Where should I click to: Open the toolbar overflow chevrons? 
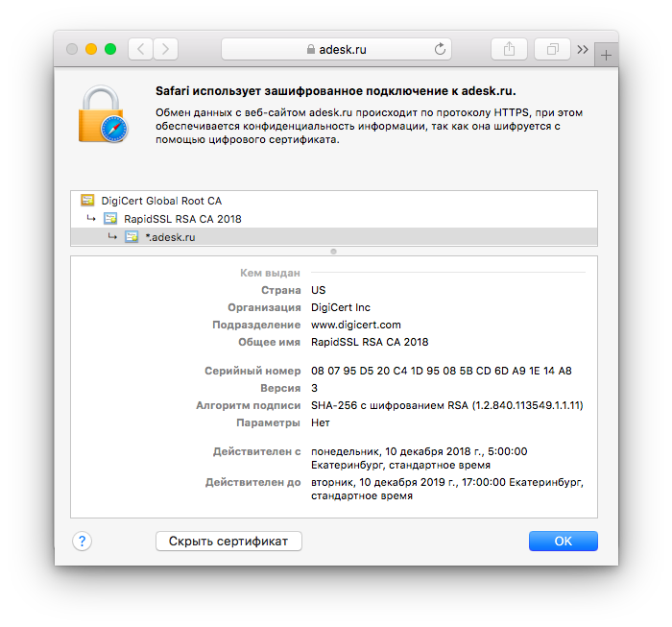click(x=583, y=50)
